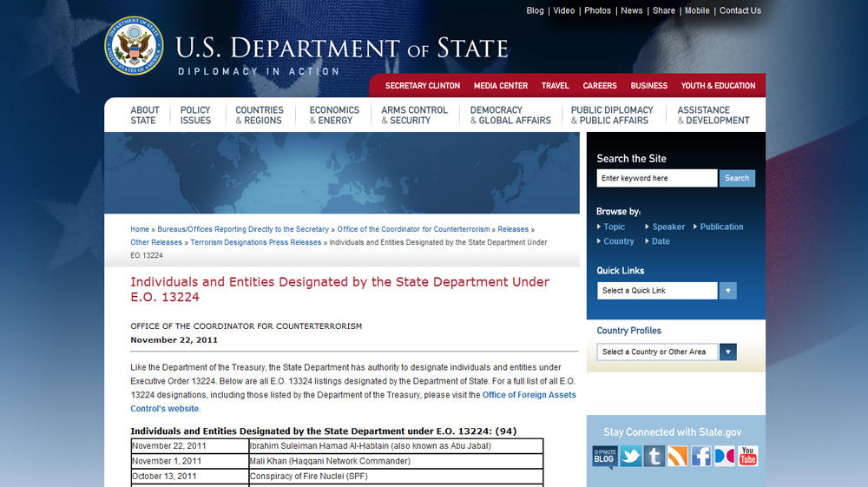The width and height of the screenshot is (868, 487).
Task: Open the Tumblr icon
Action: tap(654, 457)
